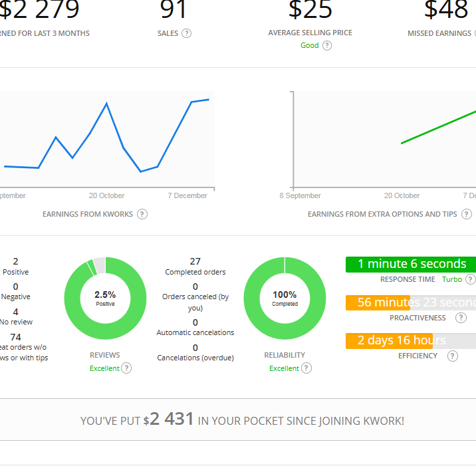The width and height of the screenshot is (476, 476).
Task: Click the help icon next to Sales
Action: point(186,33)
